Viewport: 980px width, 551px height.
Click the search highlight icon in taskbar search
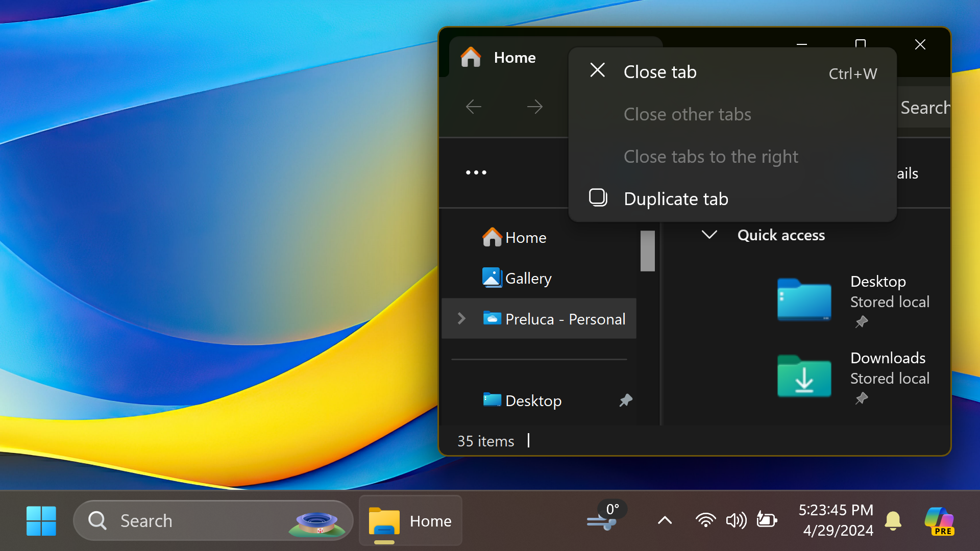[317, 524]
